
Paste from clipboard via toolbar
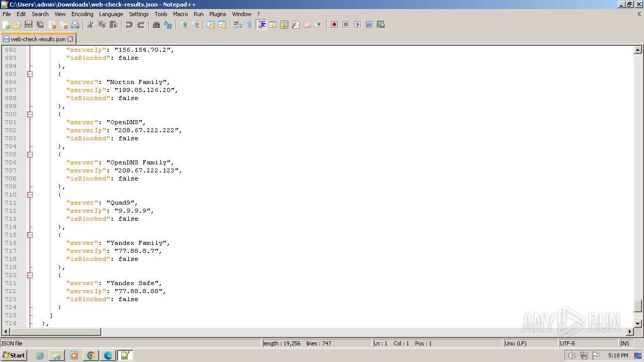114,25
